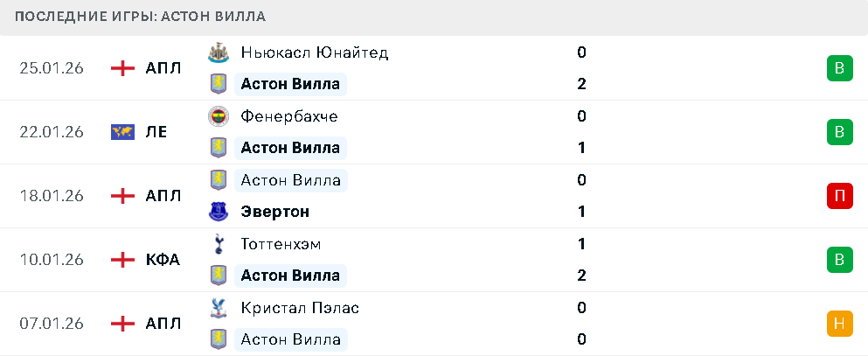Open the Тоттенхэм team link
The height and width of the screenshot is (356, 868).
280,244
